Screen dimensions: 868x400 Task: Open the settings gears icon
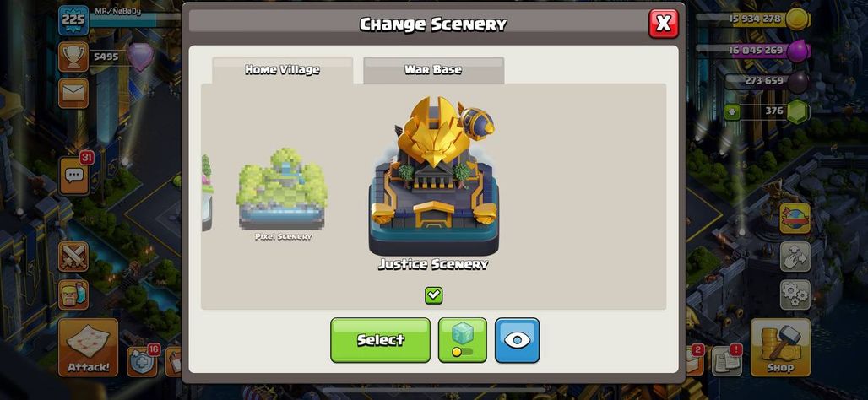pos(795,295)
